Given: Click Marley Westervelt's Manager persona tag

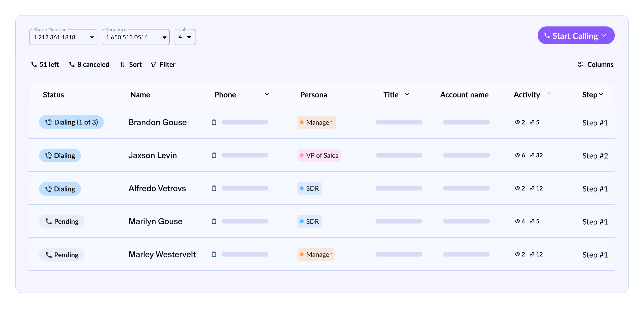Looking at the screenshot, I should pyautogui.click(x=316, y=254).
